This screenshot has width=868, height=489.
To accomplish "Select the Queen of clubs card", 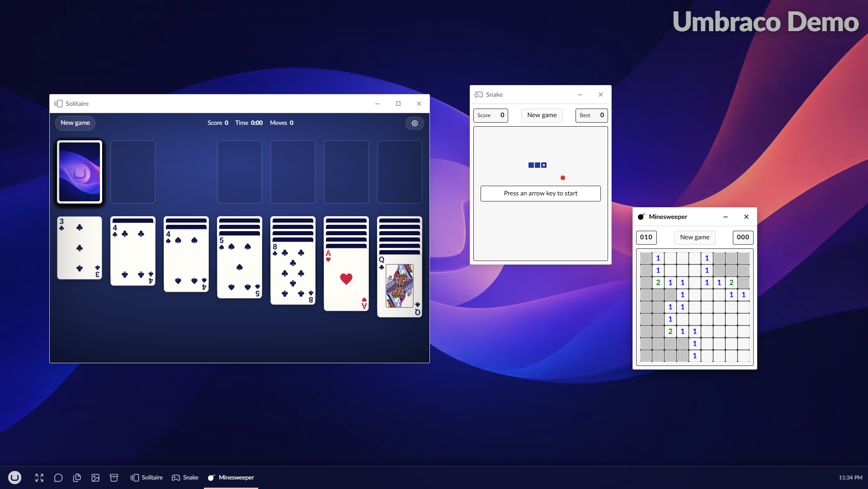I will point(400,286).
